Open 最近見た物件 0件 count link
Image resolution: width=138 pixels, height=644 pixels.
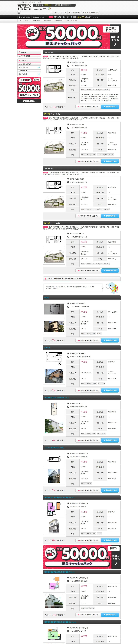click(x=39, y=74)
